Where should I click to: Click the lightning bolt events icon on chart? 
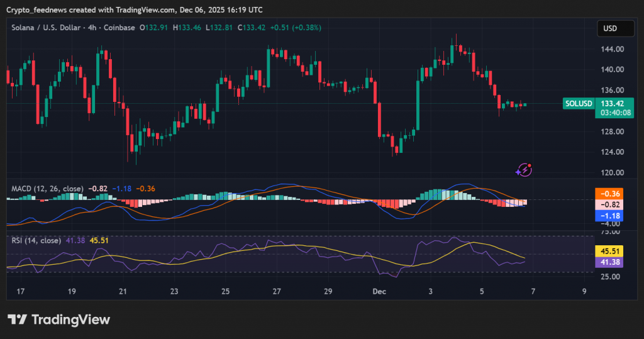[524, 170]
